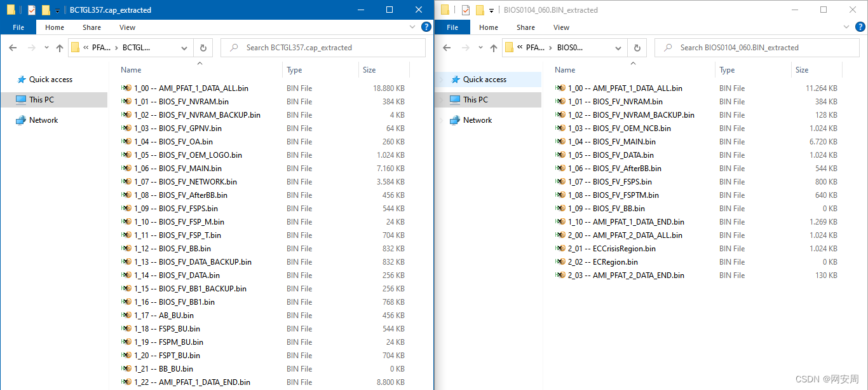Expand Quick access tree in right window
The image size is (868, 390).
tap(442, 80)
